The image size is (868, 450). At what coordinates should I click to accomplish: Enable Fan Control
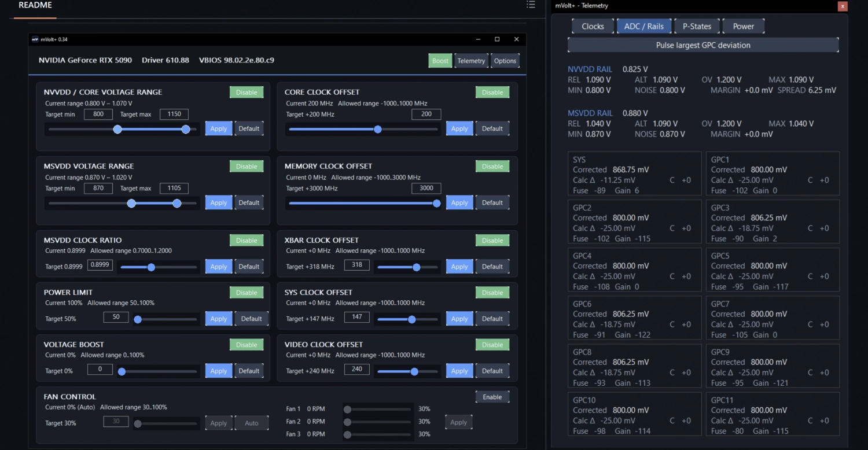pyautogui.click(x=492, y=397)
